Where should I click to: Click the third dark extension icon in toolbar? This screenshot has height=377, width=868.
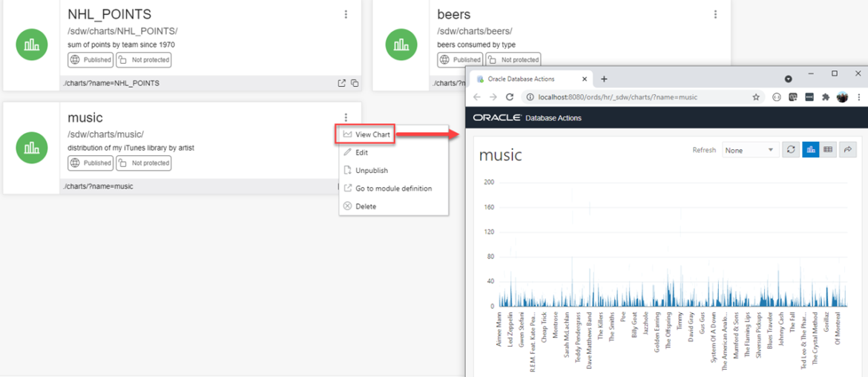809,97
